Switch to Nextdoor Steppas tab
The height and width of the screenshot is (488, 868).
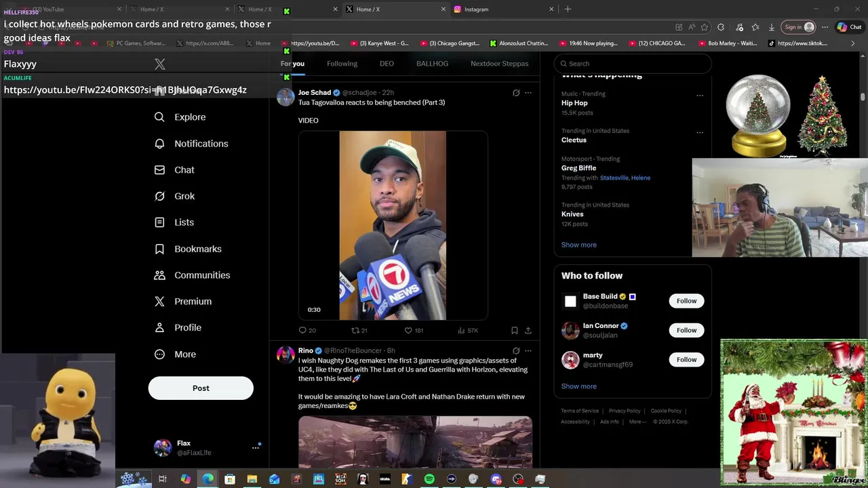tap(499, 64)
